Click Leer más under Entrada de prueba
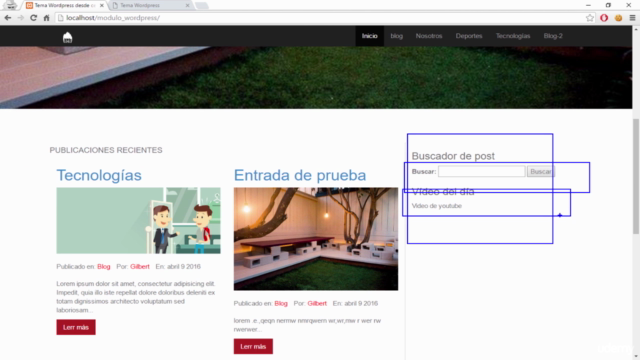640x360 pixels. click(253, 347)
